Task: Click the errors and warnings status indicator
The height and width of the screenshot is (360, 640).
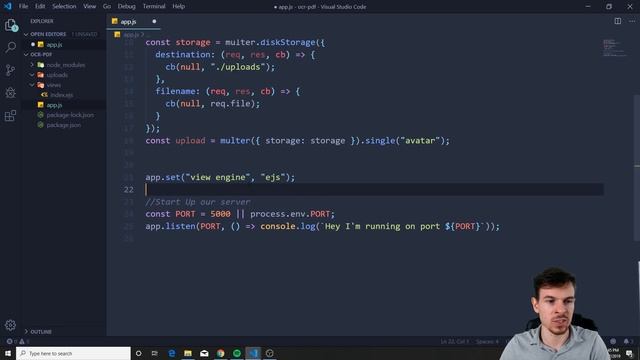Action: 17,341
